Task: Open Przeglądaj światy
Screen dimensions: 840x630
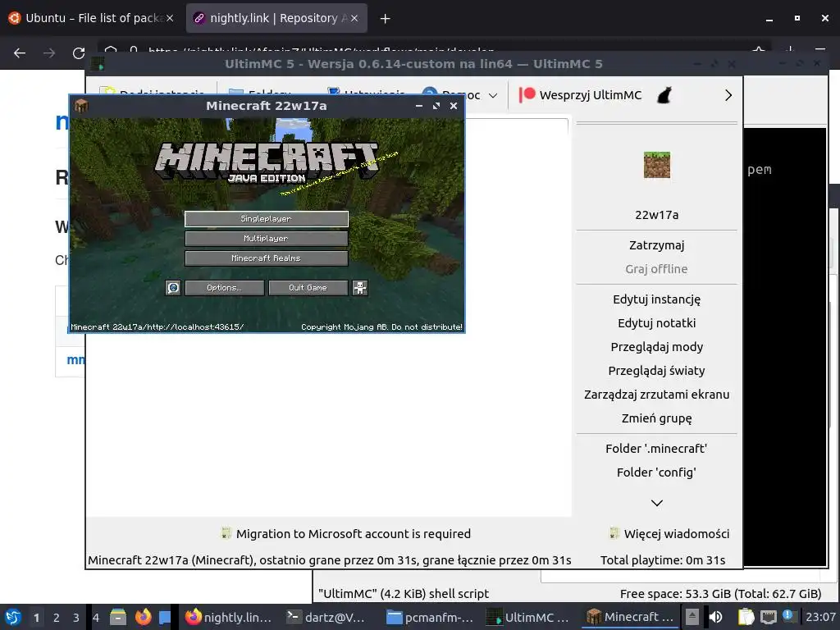Action: (x=657, y=371)
